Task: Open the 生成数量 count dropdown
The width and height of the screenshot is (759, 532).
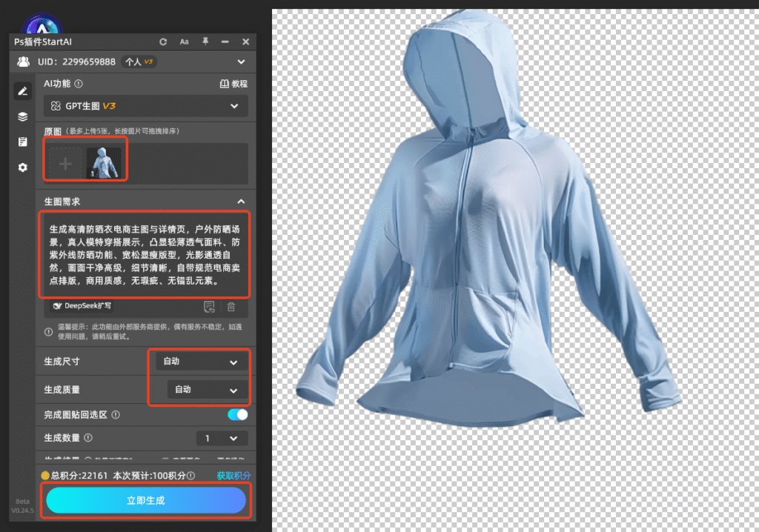Action: click(222, 438)
